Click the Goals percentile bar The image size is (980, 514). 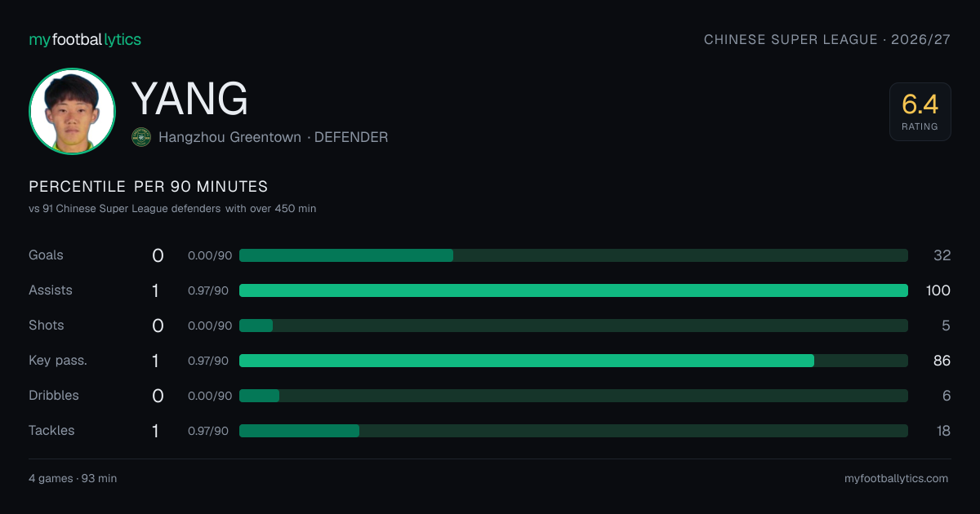[573, 255]
